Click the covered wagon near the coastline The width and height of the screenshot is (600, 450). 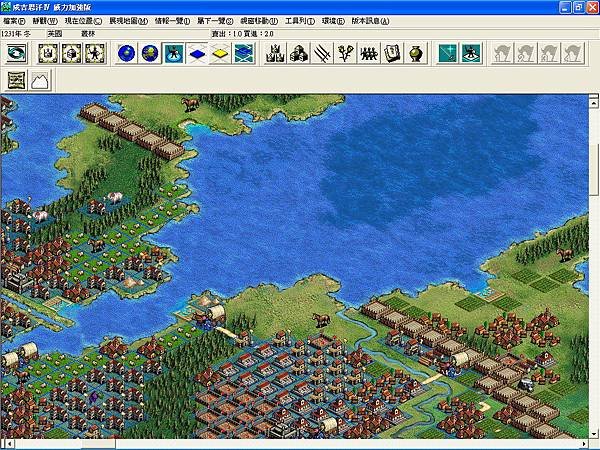(216, 314)
